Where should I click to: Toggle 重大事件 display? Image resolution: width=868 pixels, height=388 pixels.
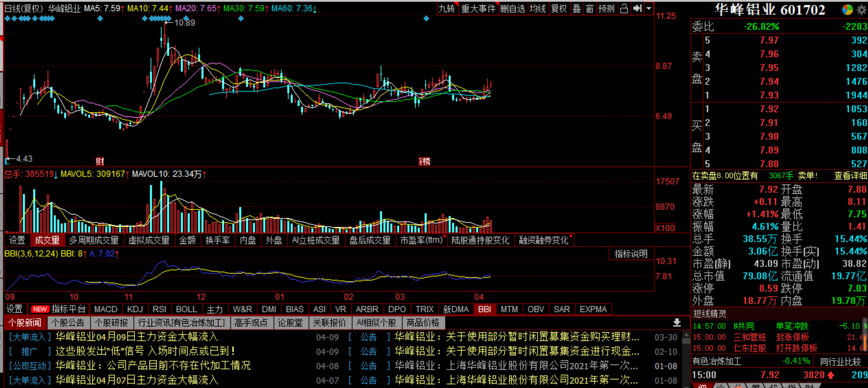478,8
